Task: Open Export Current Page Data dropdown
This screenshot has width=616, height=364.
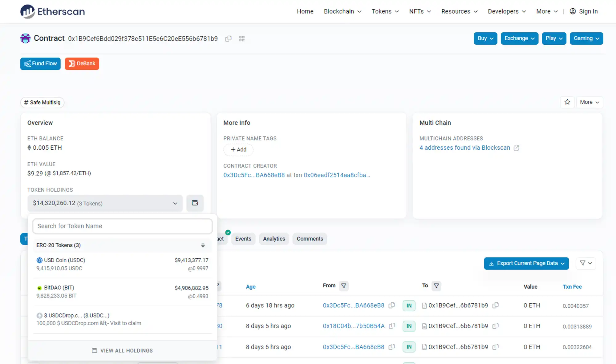Action: (526, 263)
